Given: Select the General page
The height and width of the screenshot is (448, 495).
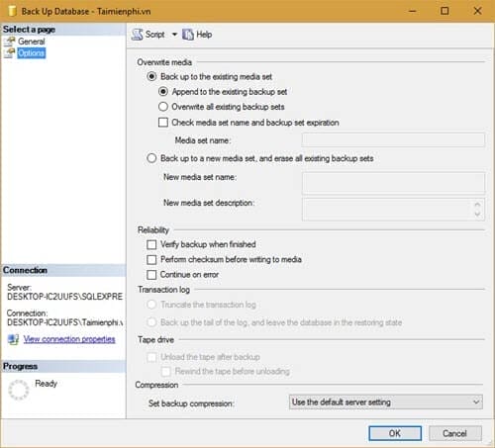Looking at the screenshot, I should [x=32, y=42].
